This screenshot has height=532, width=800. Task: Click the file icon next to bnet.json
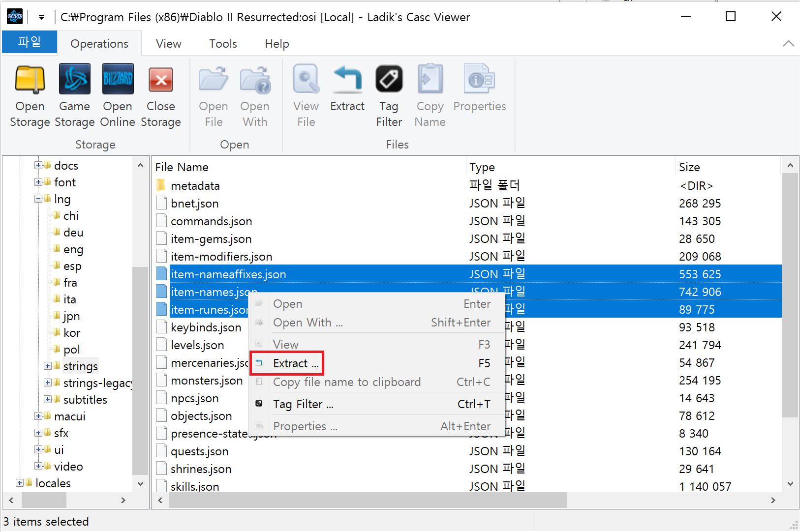click(x=161, y=203)
